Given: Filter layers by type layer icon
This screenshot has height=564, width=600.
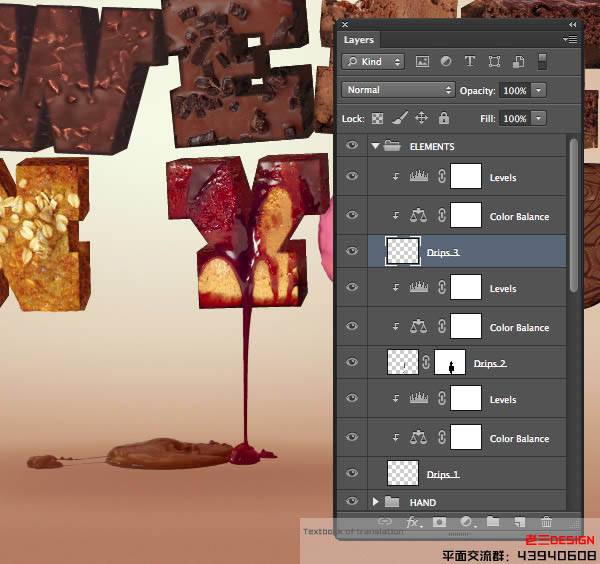Looking at the screenshot, I should tap(470, 61).
